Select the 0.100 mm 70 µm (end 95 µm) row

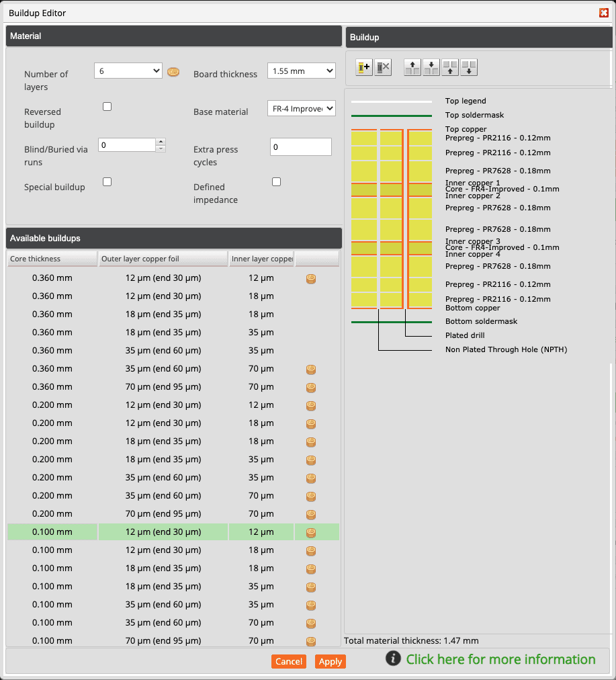coord(173,640)
